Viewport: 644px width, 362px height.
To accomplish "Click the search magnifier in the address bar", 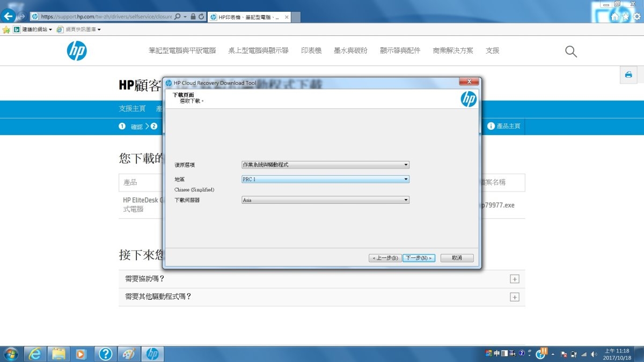I will [178, 17].
